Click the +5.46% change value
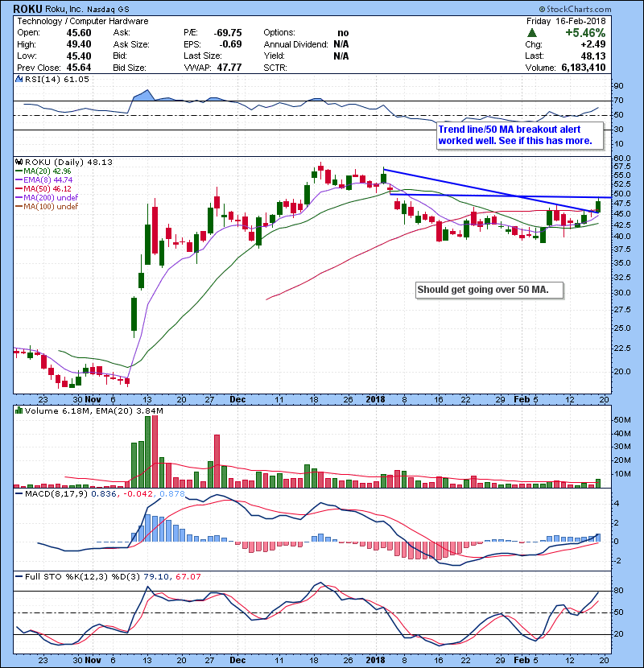644x668 pixels. [585, 33]
